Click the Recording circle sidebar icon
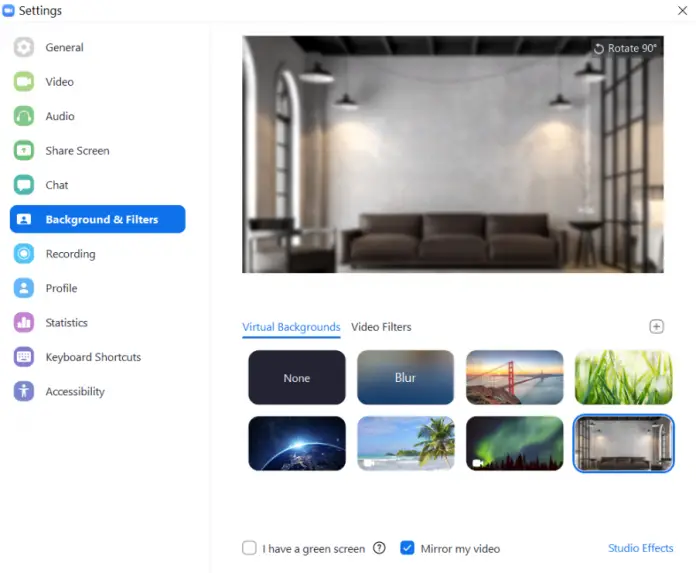Image resolution: width=696 pixels, height=573 pixels. [x=24, y=254]
